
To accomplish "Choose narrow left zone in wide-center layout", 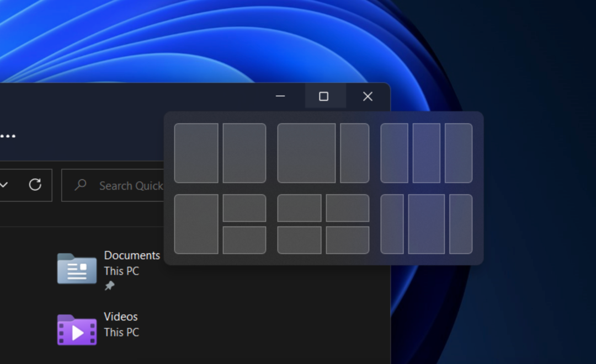I will click(x=392, y=224).
